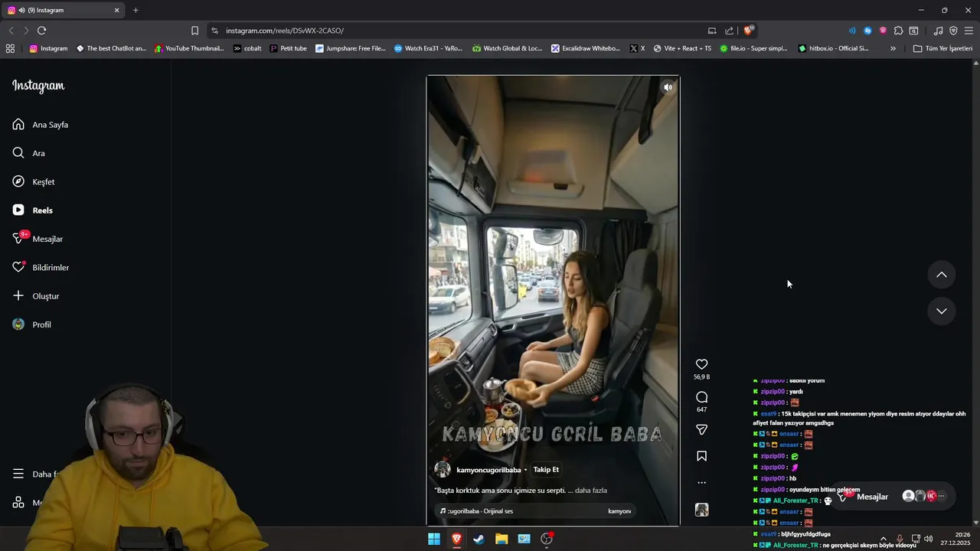980x551 pixels.
Task: Show hidden system tray icons
Action: [883, 539]
